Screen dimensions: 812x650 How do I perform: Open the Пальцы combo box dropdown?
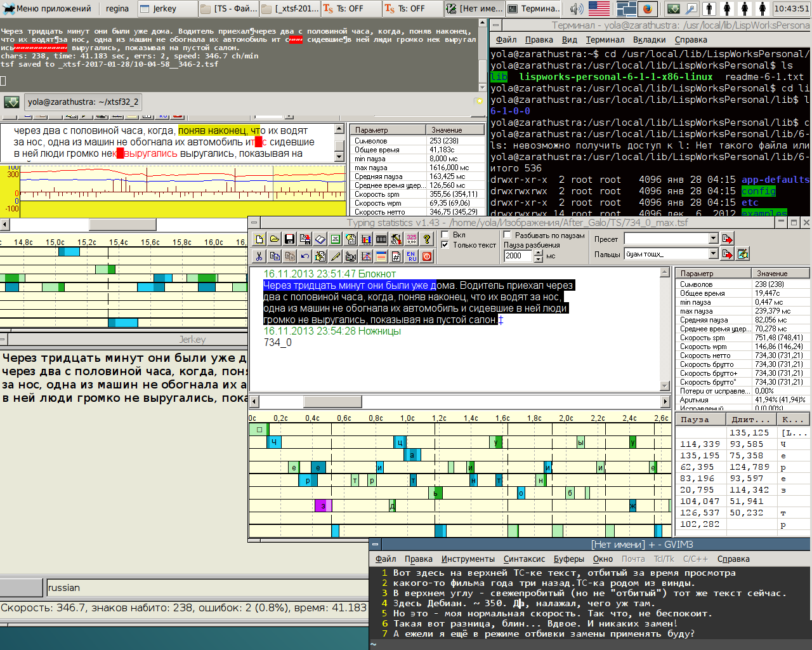coord(713,254)
